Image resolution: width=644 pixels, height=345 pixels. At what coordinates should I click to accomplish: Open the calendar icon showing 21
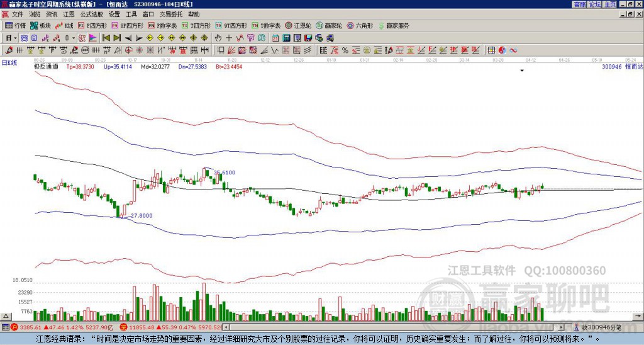(275, 38)
